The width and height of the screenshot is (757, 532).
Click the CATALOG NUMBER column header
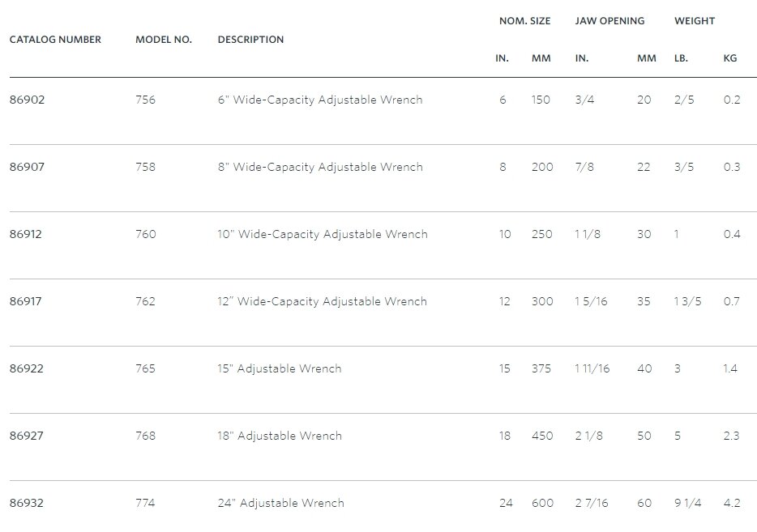55,40
